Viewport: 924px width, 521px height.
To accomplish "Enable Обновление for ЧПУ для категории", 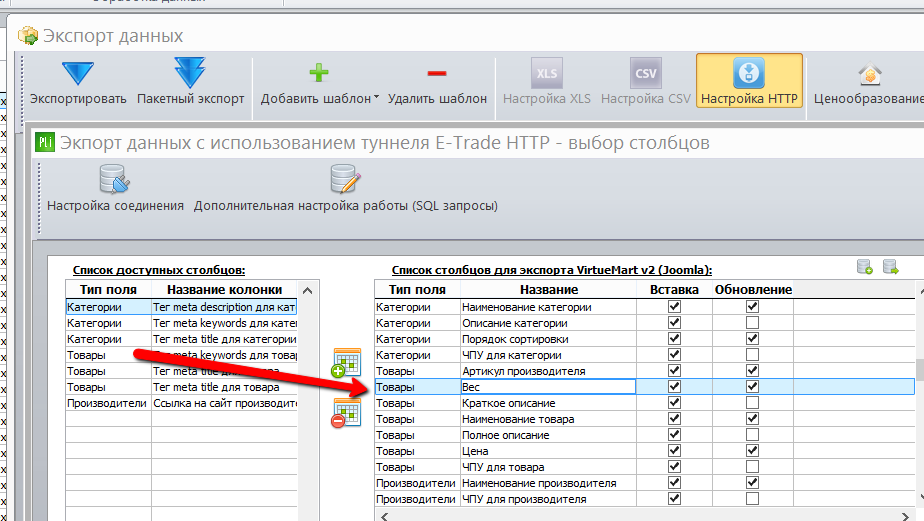I will [752, 354].
